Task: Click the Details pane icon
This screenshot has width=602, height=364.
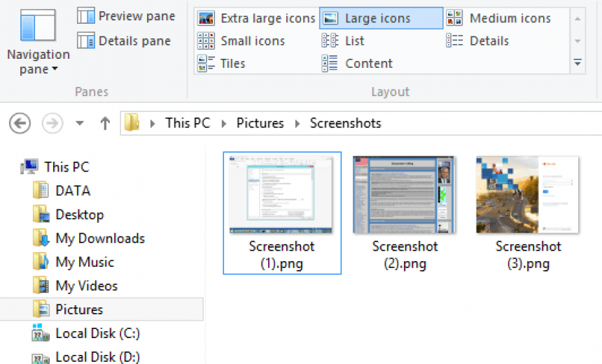Action: [x=85, y=41]
